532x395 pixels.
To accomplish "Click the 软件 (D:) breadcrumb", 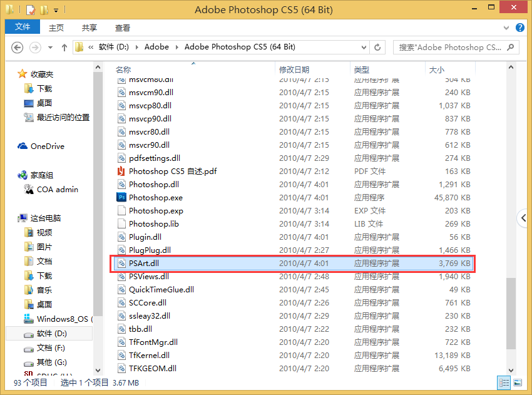I will point(114,47).
